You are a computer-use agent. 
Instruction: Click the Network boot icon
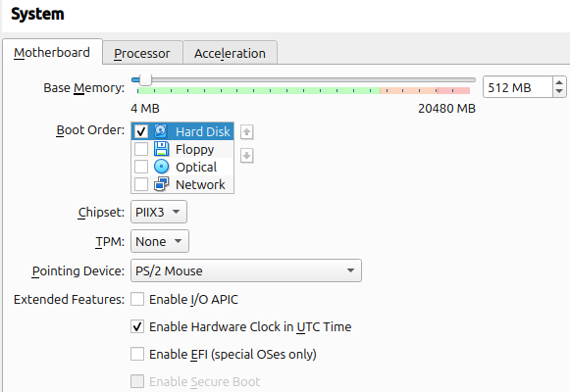pyautogui.click(x=161, y=184)
